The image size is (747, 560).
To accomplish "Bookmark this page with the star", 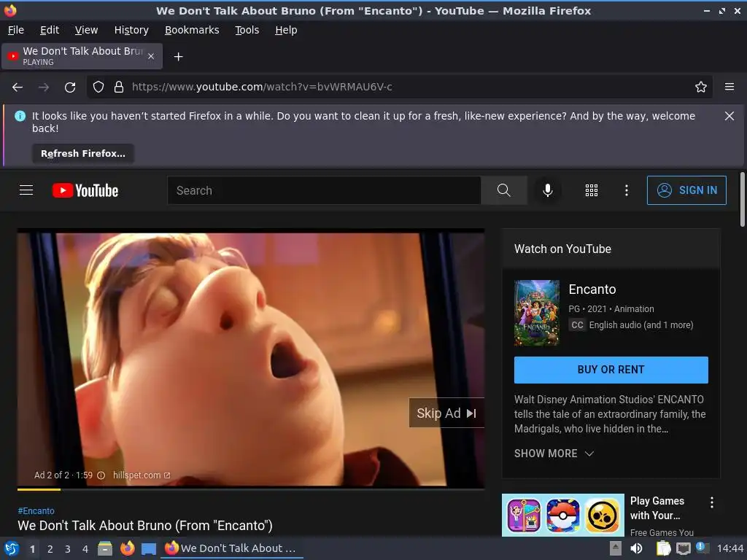I will 701,87.
